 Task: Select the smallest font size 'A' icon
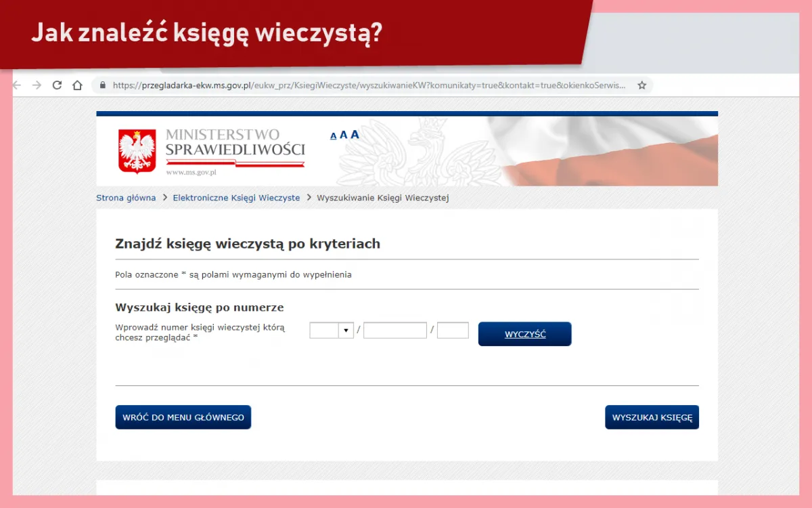[333, 135]
